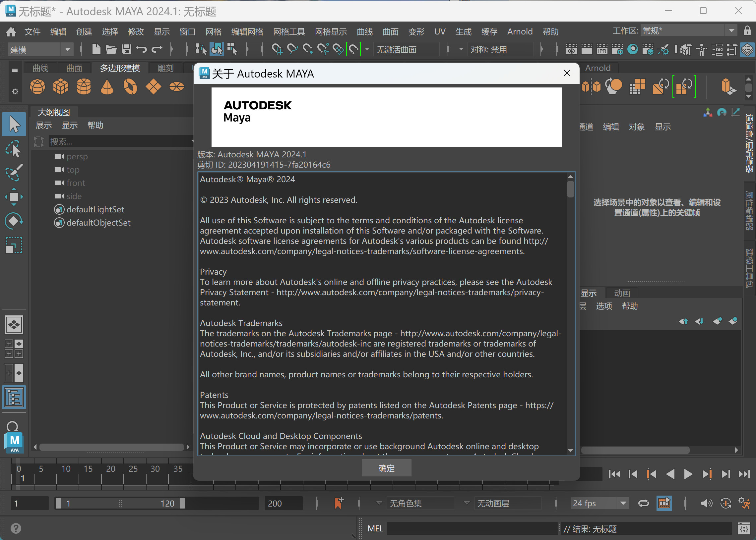Click the outliner horizontal scrollbar
This screenshot has height=540, width=756.
[x=112, y=447]
